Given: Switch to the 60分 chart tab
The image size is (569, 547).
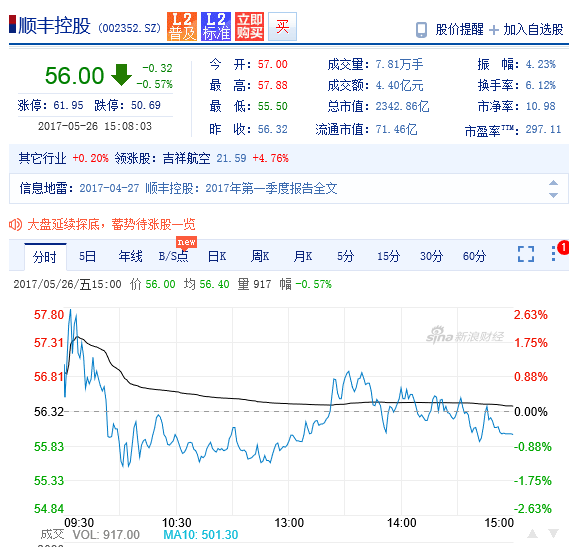Looking at the screenshot, I should 474,257.
